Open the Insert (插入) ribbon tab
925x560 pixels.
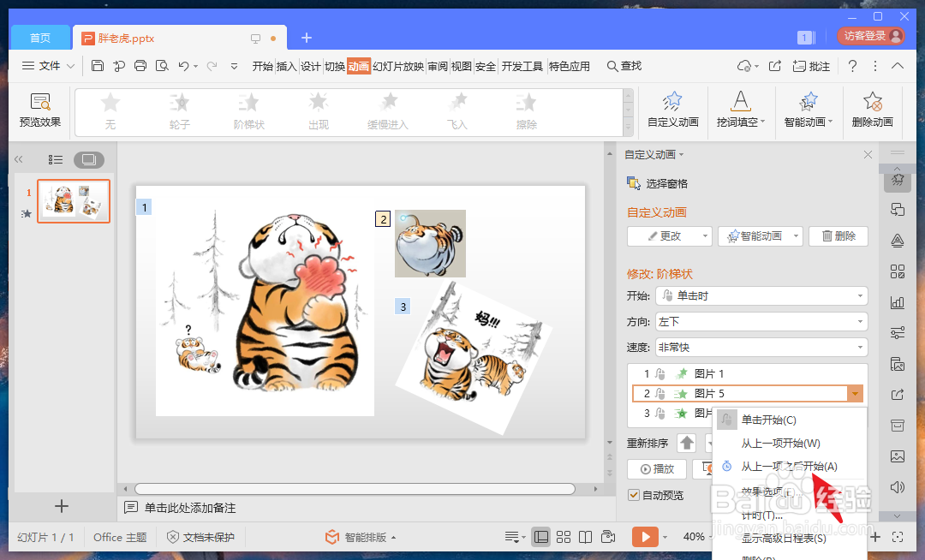point(286,66)
